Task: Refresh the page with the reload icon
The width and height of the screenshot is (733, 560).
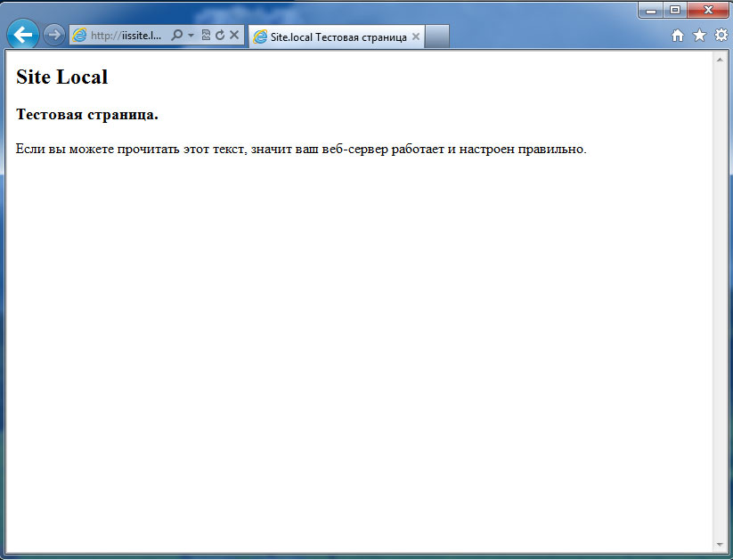Action: [x=220, y=35]
